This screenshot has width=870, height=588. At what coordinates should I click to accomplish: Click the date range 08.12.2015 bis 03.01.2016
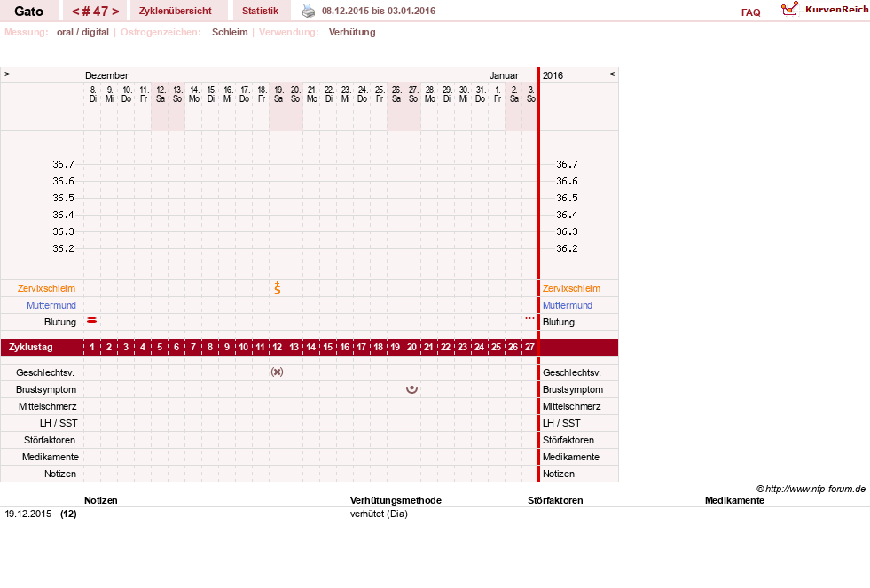379,12
